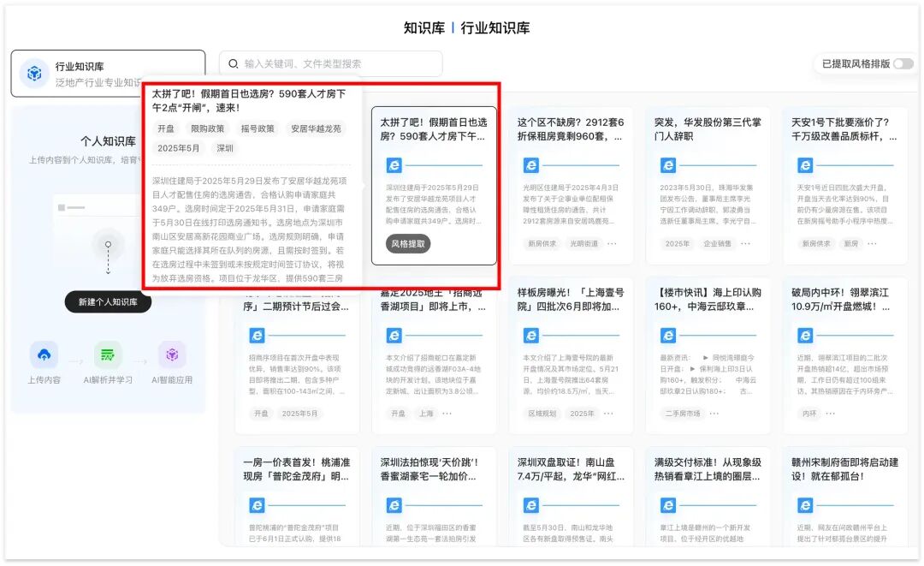
Task: Click the 摇号政策 tag in the popup
Action: click(258, 128)
